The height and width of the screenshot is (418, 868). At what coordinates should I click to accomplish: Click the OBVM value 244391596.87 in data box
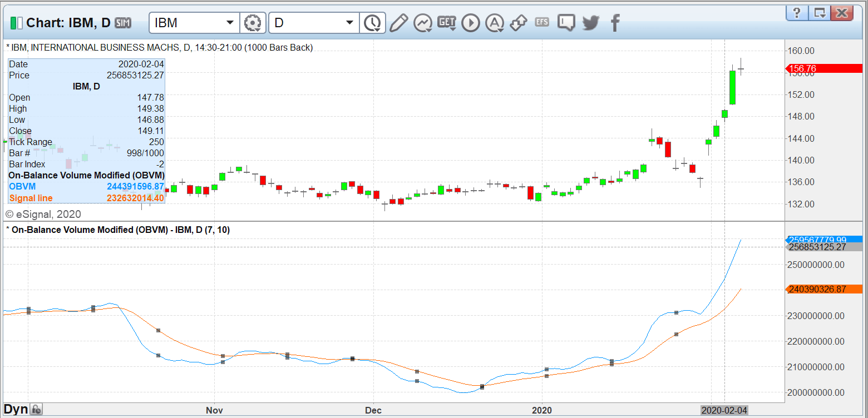(x=135, y=186)
